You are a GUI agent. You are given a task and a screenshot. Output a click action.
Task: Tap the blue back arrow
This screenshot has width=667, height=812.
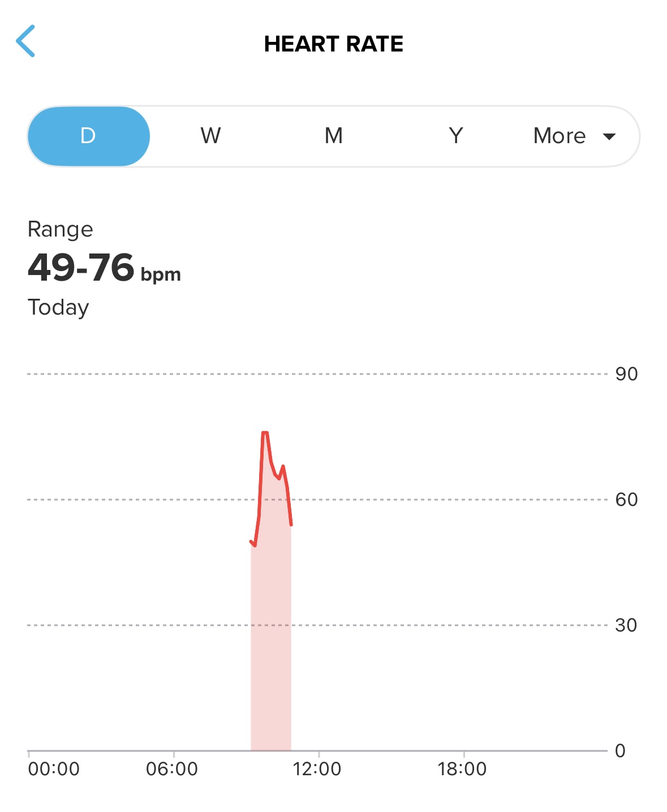[26, 41]
